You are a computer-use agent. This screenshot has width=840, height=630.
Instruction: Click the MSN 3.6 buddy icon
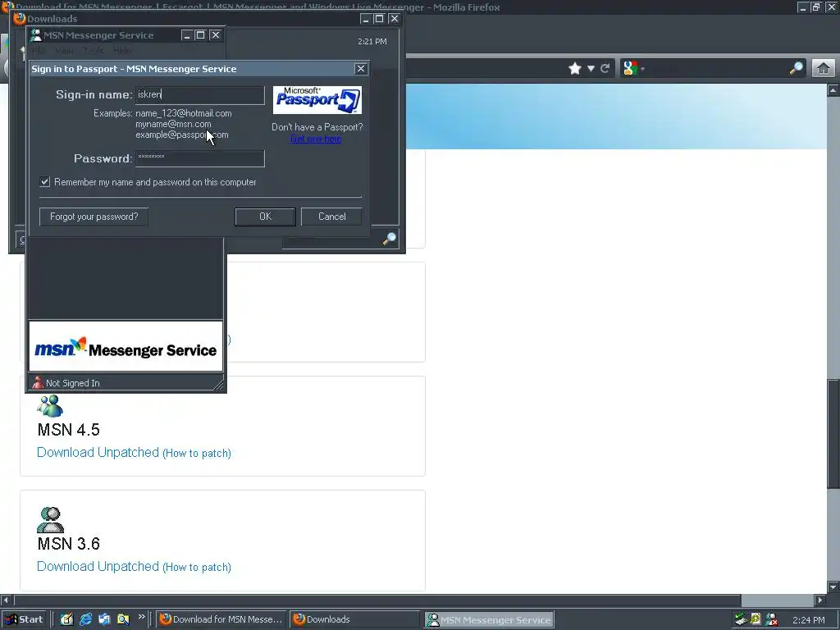coord(50,519)
